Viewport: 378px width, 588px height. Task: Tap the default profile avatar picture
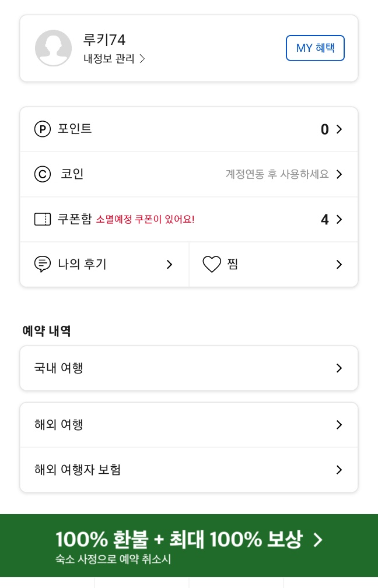(x=54, y=48)
